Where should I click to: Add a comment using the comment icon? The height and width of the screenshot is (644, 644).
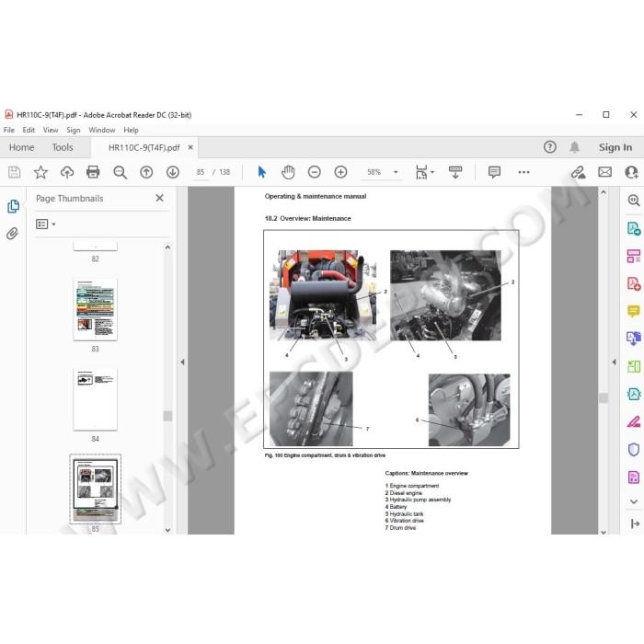[x=494, y=172]
